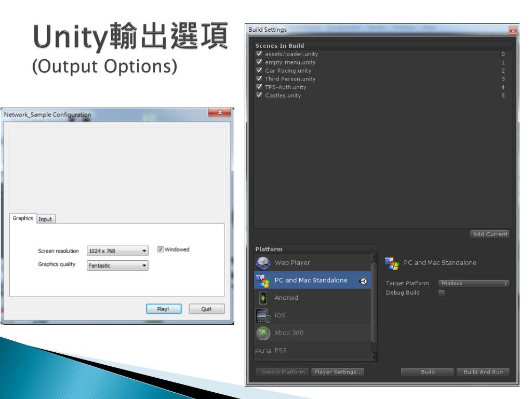Select the PC and Mac Standalone row
This screenshot has width=532, height=399.
pyautogui.click(x=312, y=280)
